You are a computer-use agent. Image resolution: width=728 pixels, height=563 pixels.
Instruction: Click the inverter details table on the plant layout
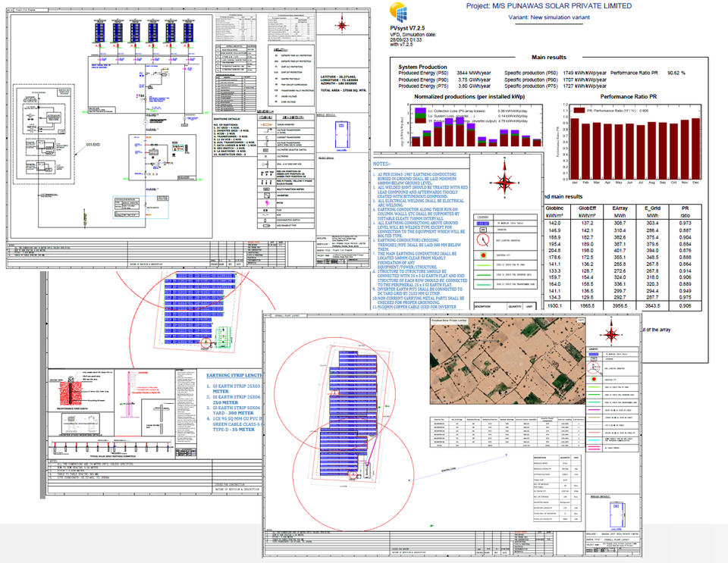click(507, 432)
